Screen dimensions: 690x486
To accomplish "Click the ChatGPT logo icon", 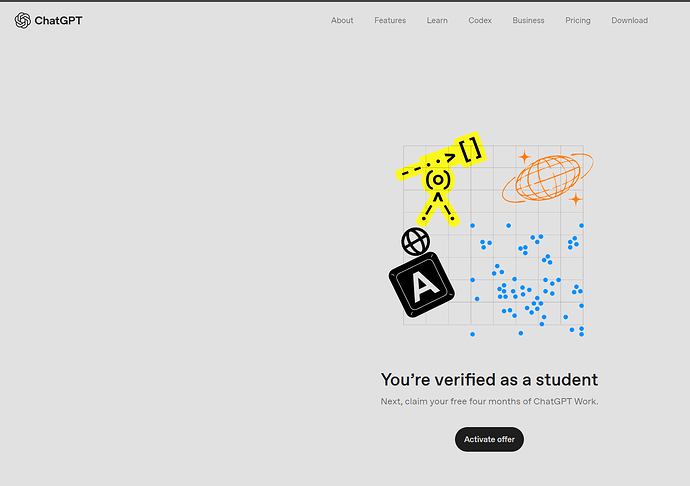I will pyautogui.click(x=22, y=20).
